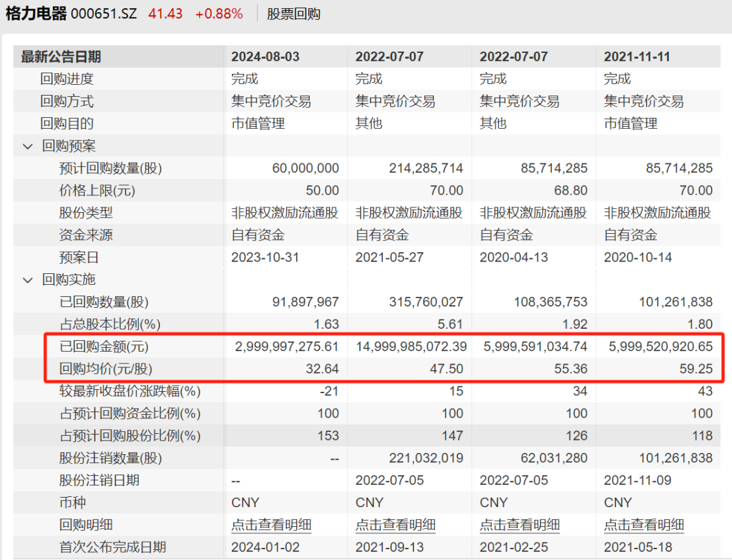Click the 占预计回购资金比例(%) row label

click(129, 414)
